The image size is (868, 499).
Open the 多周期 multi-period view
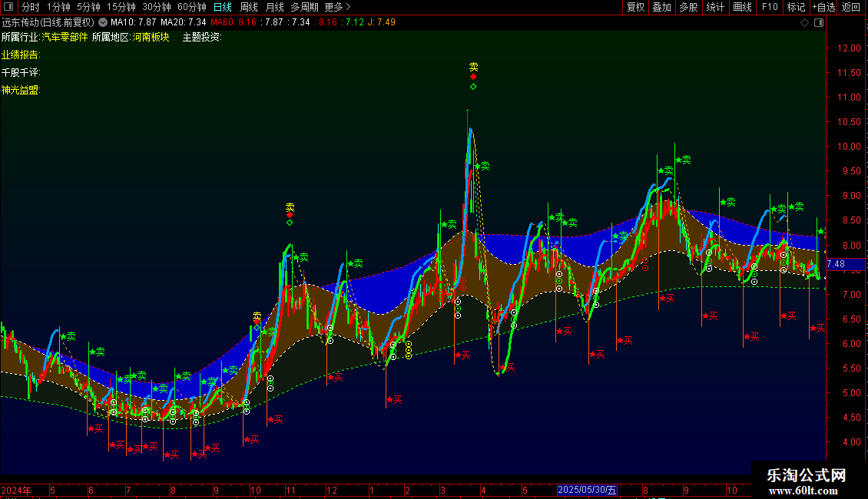304,7
